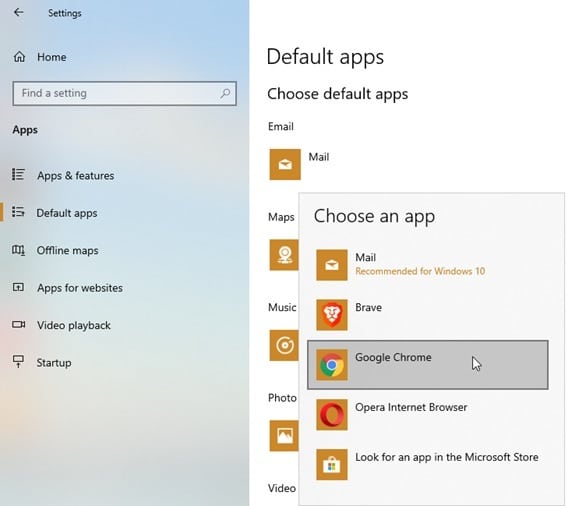Select the Brave browser icon
Image resolution: width=572 pixels, height=506 pixels.
(332, 315)
